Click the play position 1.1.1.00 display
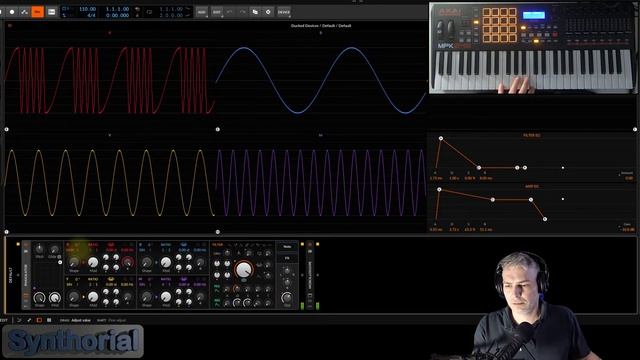The width and height of the screenshot is (640, 360). (117, 9)
